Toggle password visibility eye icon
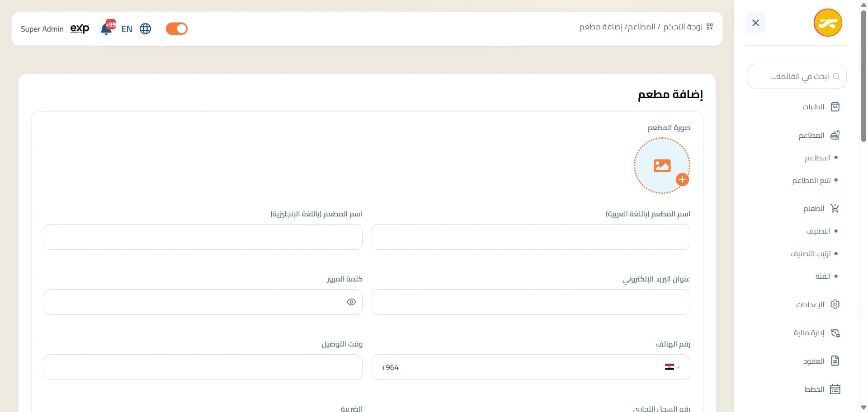Viewport: 868px width, 412px height. 351,302
